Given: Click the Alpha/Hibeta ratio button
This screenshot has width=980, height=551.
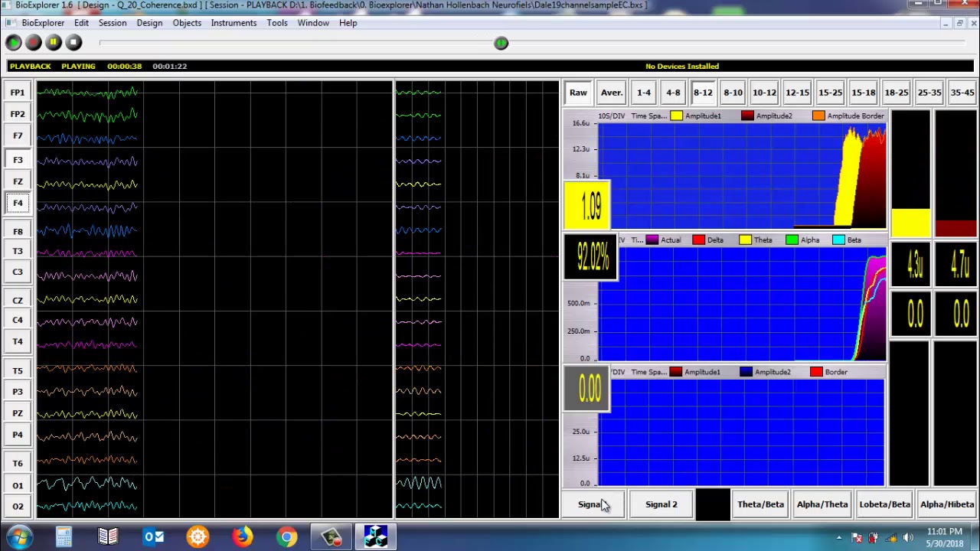Looking at the screenshot, I should [x=947, y=504].
